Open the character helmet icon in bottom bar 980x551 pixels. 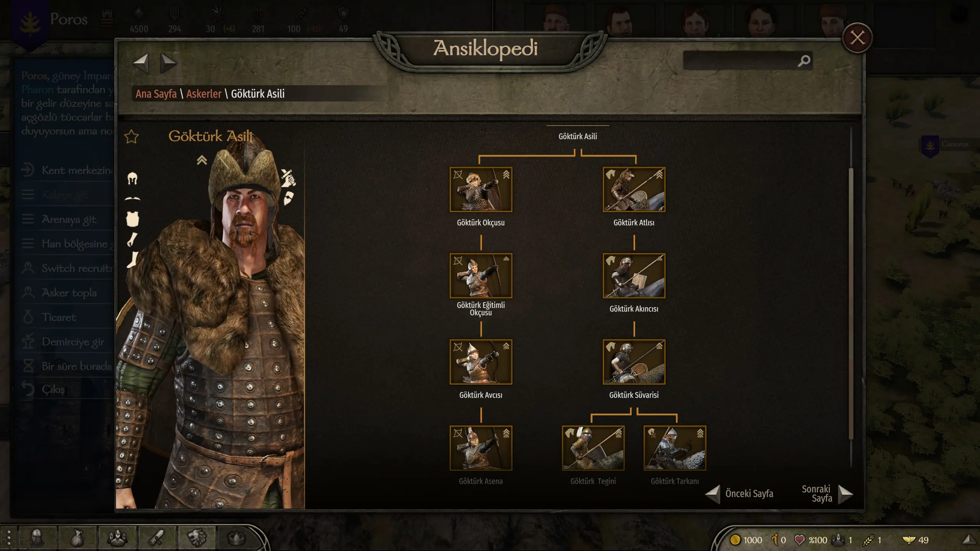pos(38,538)
